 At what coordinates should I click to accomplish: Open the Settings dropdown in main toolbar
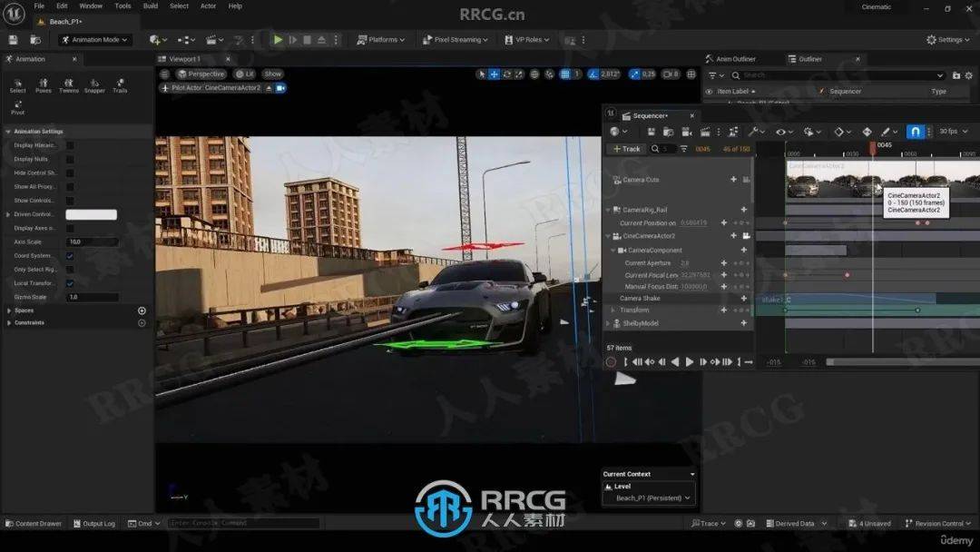[x=948, y=39]
